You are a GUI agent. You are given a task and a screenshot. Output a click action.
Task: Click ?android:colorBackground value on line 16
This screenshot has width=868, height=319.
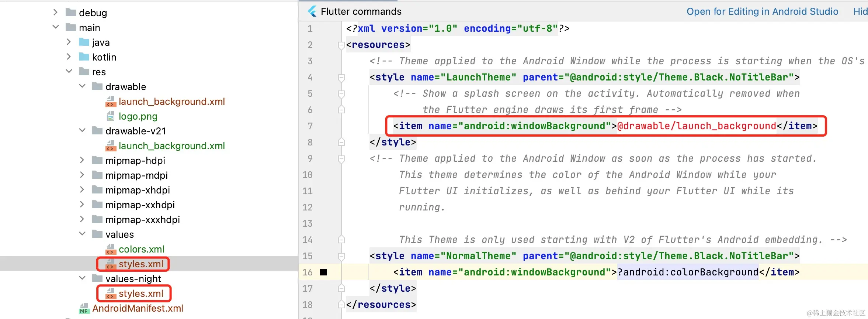688,272
